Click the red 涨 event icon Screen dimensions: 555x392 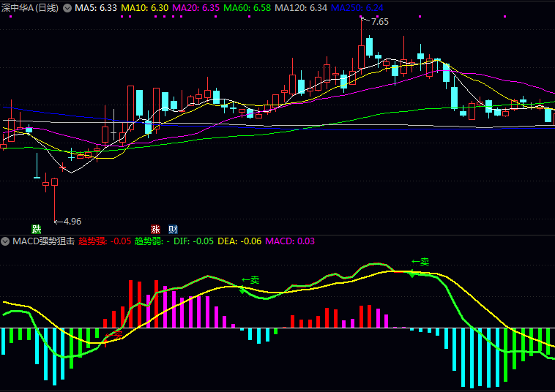[x=155, y=229]
